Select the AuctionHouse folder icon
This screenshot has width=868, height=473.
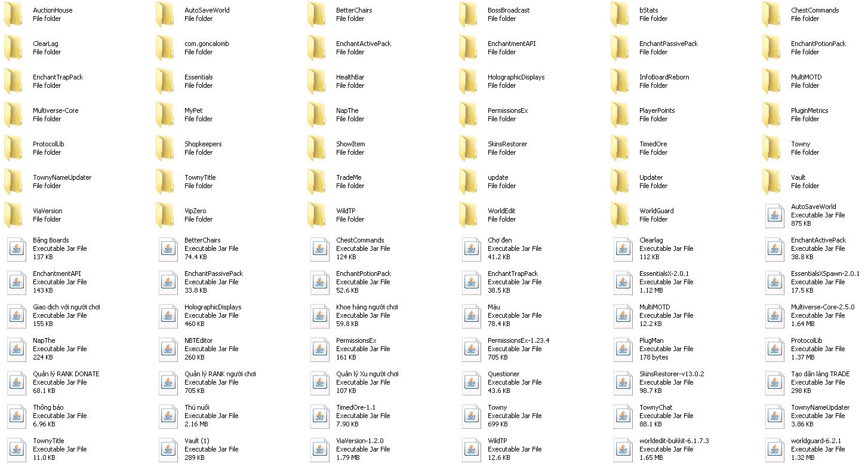coord(14,14)
